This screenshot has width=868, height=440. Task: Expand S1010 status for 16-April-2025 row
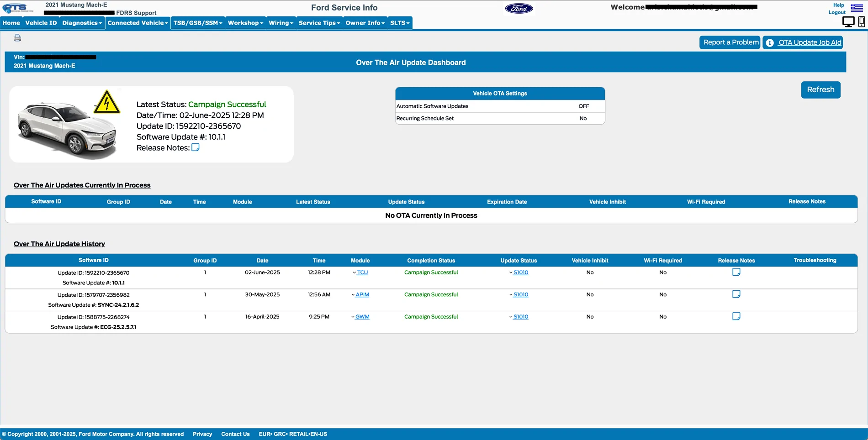[x=519, y=317]
